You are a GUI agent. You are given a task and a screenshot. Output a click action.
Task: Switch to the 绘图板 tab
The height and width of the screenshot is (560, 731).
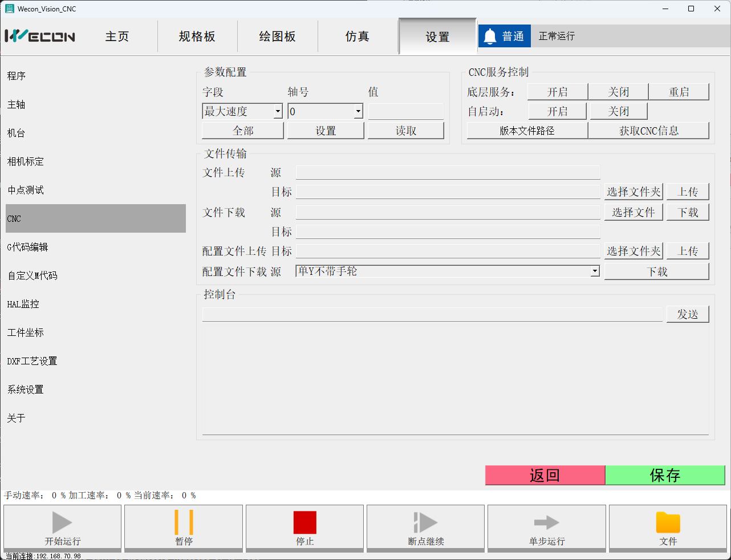point(277,36)
